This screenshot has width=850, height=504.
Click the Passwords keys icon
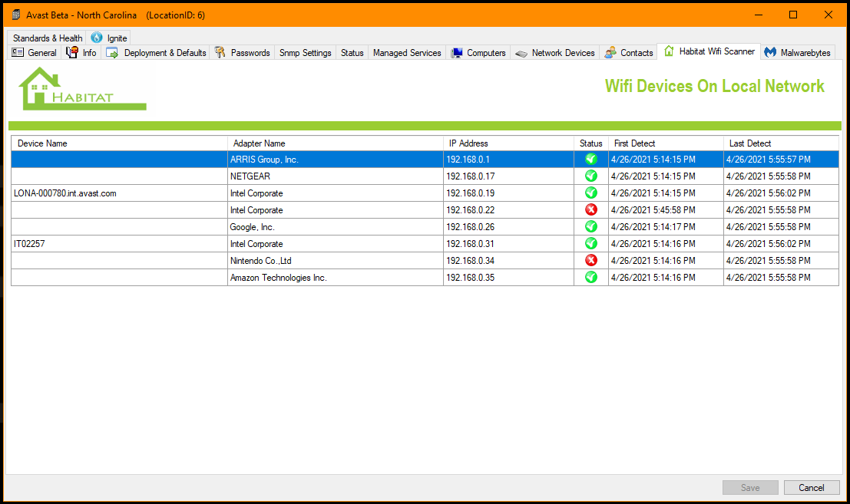220,52
